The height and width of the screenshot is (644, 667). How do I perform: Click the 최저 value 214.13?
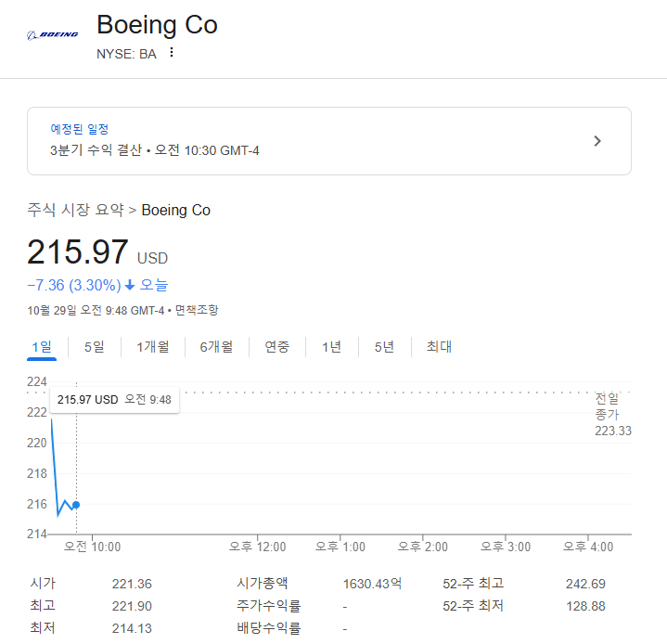tap(132, 628)
